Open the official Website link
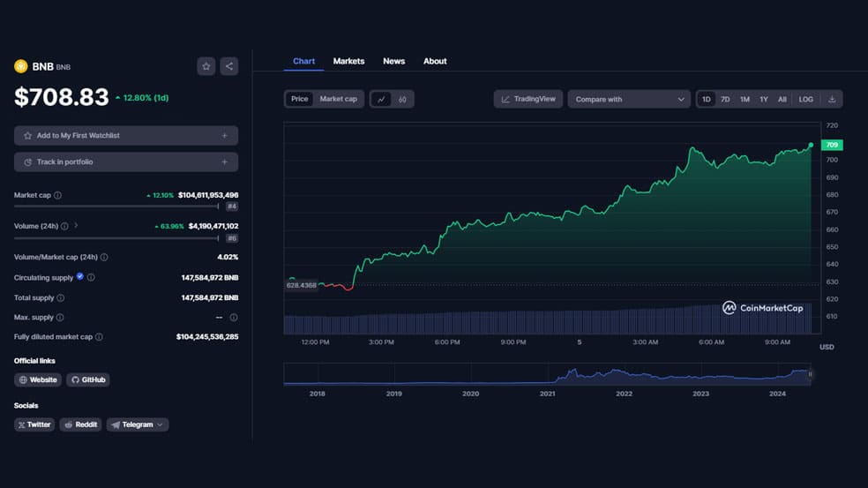868x488 pixels. click(38, 380)
